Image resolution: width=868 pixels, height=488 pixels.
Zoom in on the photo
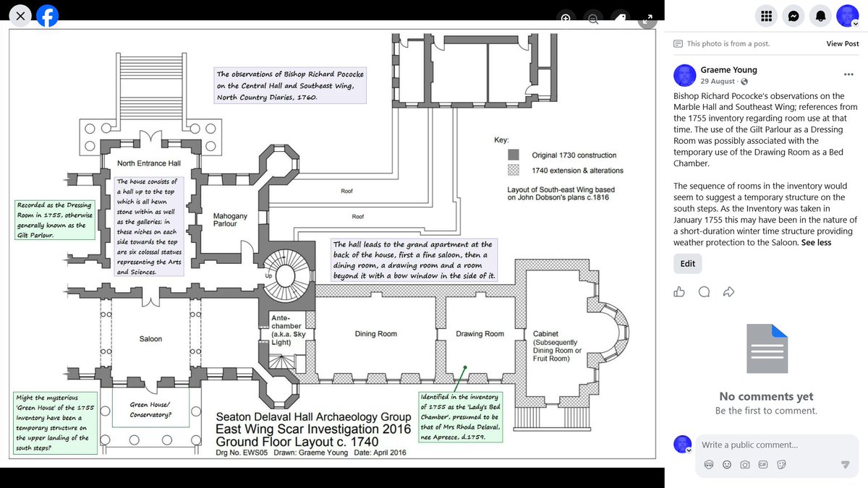(x=566, y=18)
